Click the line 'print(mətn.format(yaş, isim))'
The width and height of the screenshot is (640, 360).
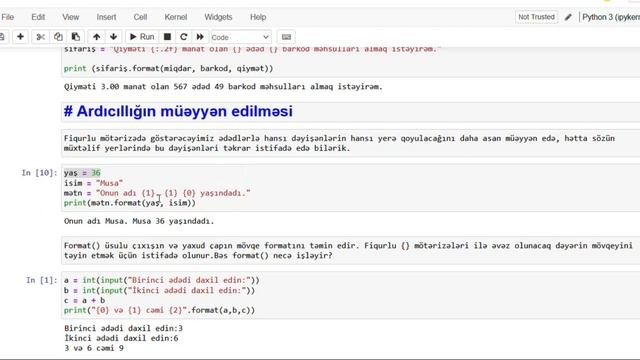pyautogui.click(x=130, y=203)
